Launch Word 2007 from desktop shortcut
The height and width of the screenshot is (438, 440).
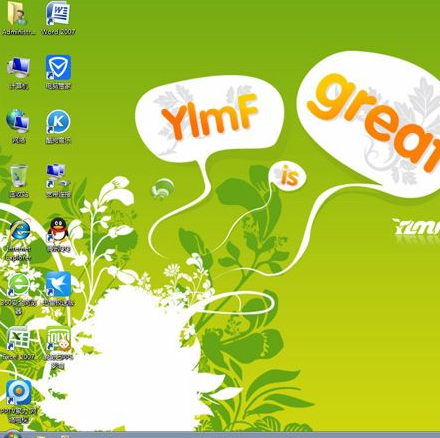58,18
